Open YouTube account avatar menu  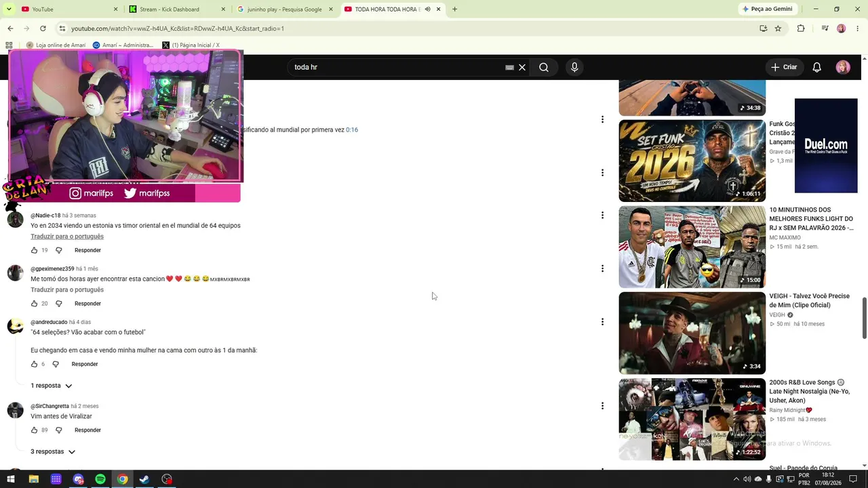click(843, 67)
